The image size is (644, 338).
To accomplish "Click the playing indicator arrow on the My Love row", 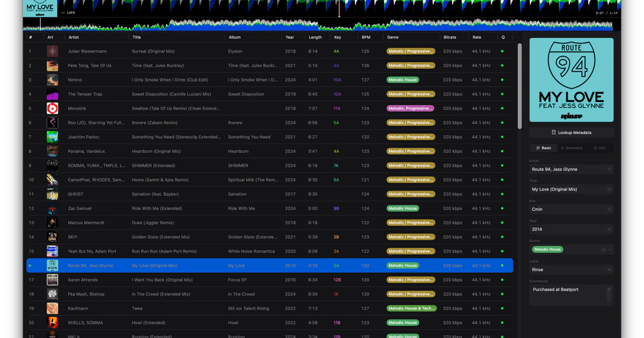I will click(30, 265).
